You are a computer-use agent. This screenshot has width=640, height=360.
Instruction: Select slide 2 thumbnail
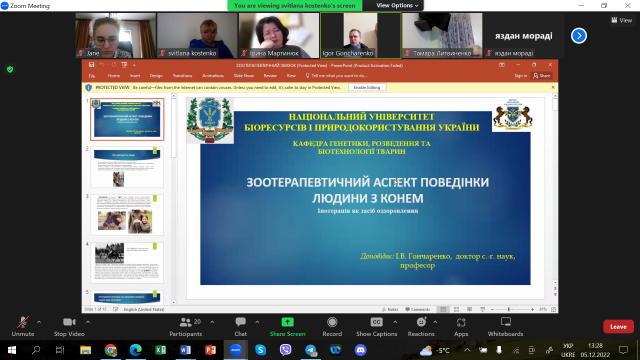[127, 167]
